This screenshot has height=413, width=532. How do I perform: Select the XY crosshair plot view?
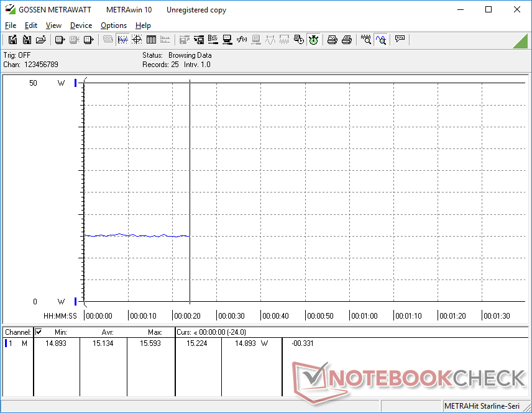pyautogui.click(x=137, y=40)
